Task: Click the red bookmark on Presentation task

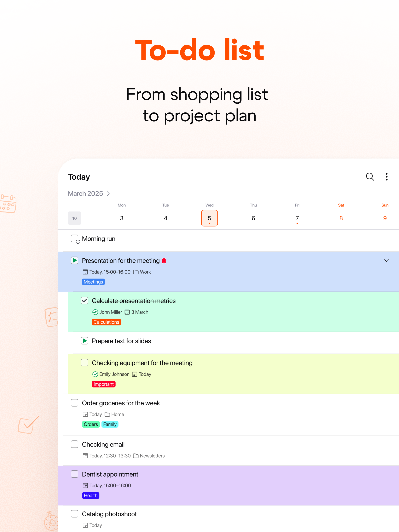Action: pos(164,261)
